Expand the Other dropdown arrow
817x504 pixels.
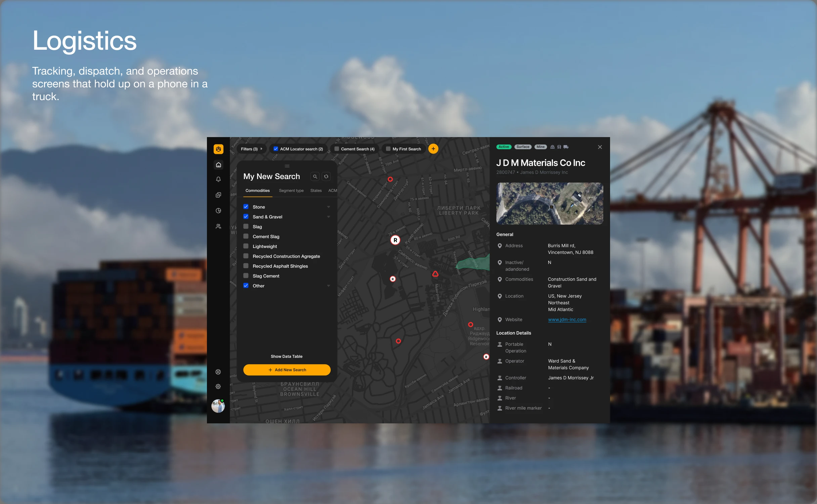(x=329, y=286)
